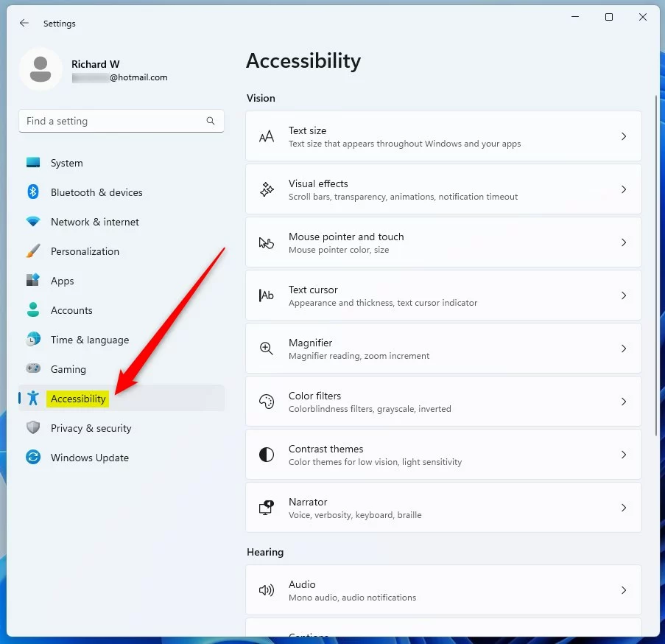The height and width of the screenshot is (644, 665).
Task: Click the Bluetooth icon in sidebar
Action: point(33,192)
